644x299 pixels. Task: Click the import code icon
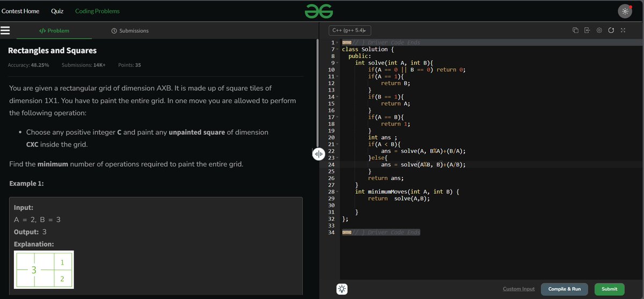pos(587,31)
